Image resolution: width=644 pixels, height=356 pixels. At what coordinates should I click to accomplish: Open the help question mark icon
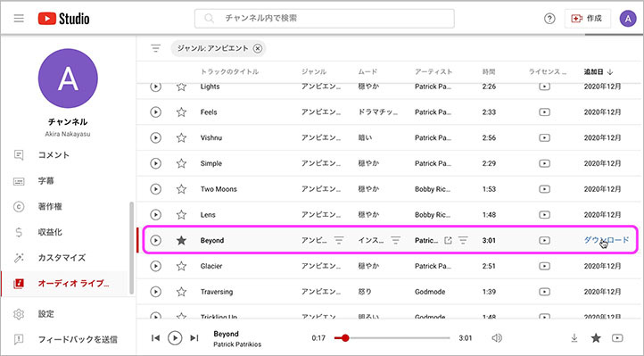pos(549,19)
